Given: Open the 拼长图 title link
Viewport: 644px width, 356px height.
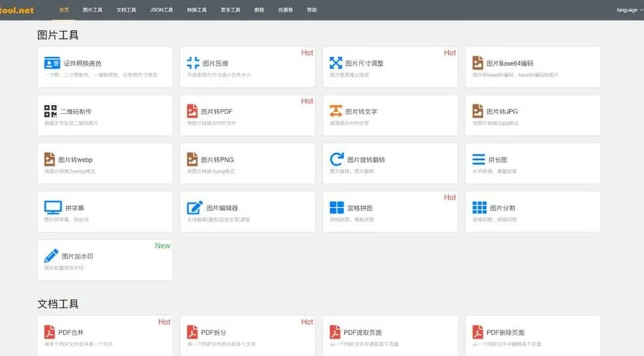Looking at the screenshot, I should [x=498, y=159].
